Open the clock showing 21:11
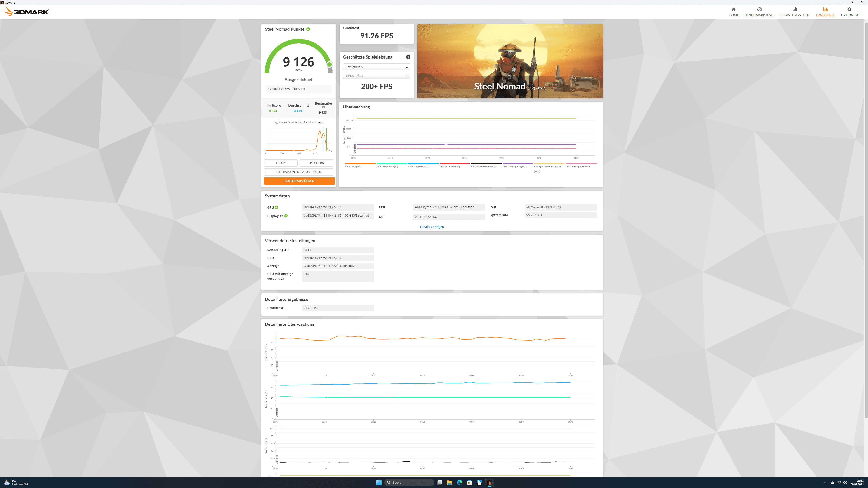 pyautogui.click(x=857, y=482)
